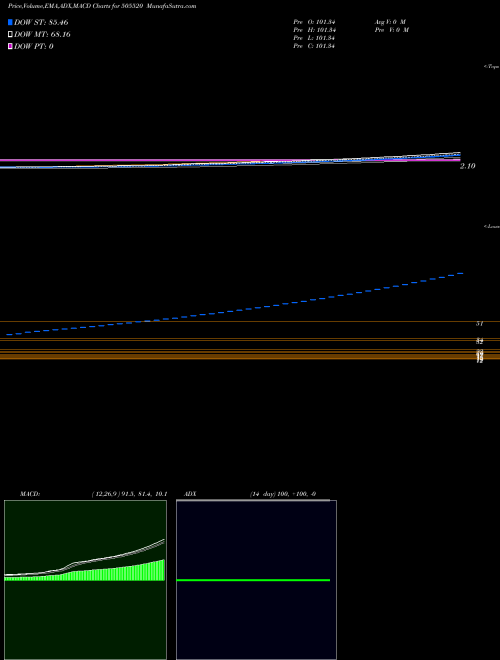Screen dimensions: 500x660
Task: Click the green ADX line
Action: pyautogui.click(x=253, y=580)
